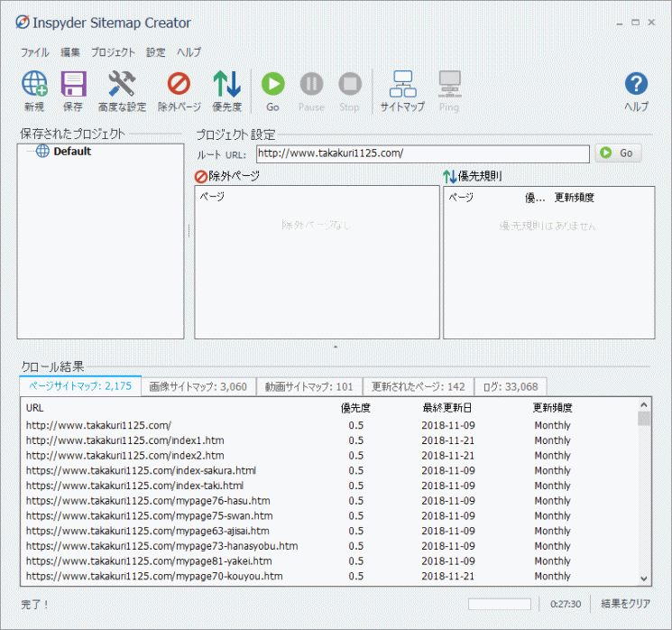Image resolution: width=672 pixels, height=630 pixels.
Task: Open help via ヘルプ question mark icon
Action: (637, 91)
